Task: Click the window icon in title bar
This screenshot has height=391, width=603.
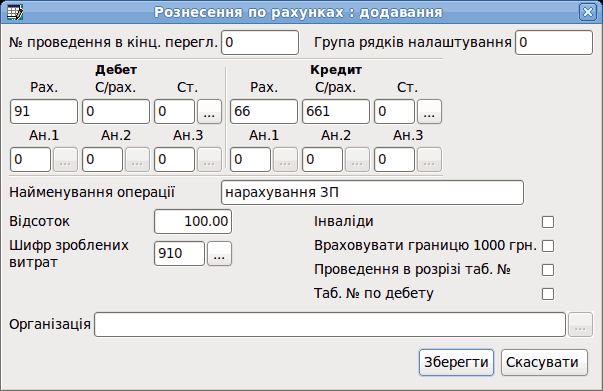Action: [x=15, y=12]
